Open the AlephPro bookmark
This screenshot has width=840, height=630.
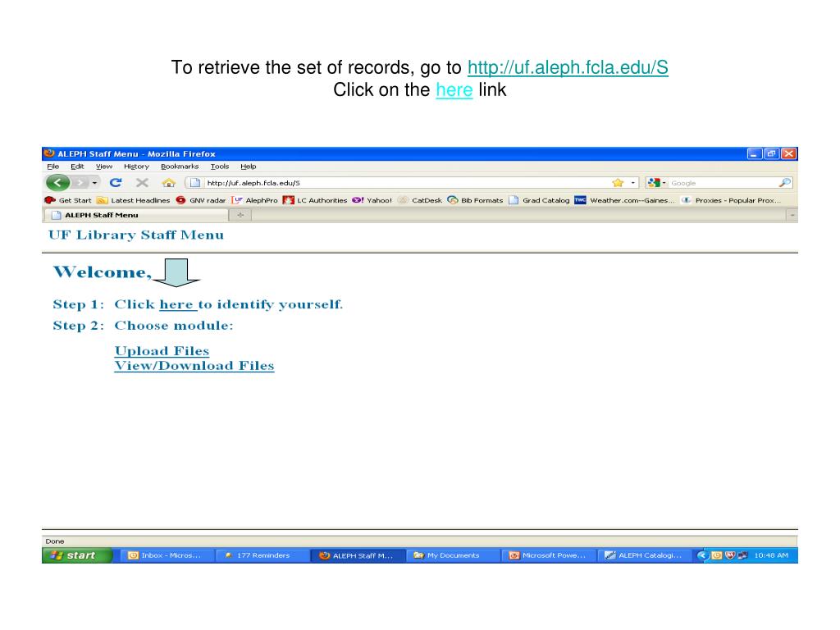(x=255, y=200)
